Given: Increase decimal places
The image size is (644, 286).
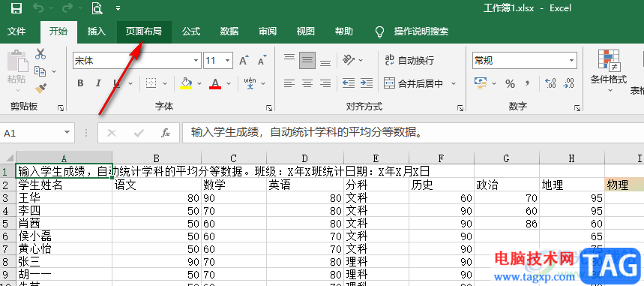Looking at the screenshot, I should (x=550, y=83).
